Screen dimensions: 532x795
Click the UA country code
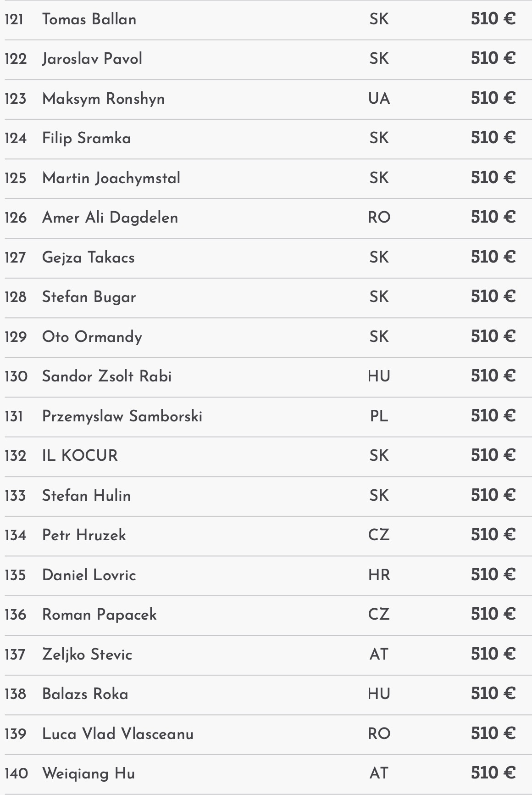pos(379,99)
